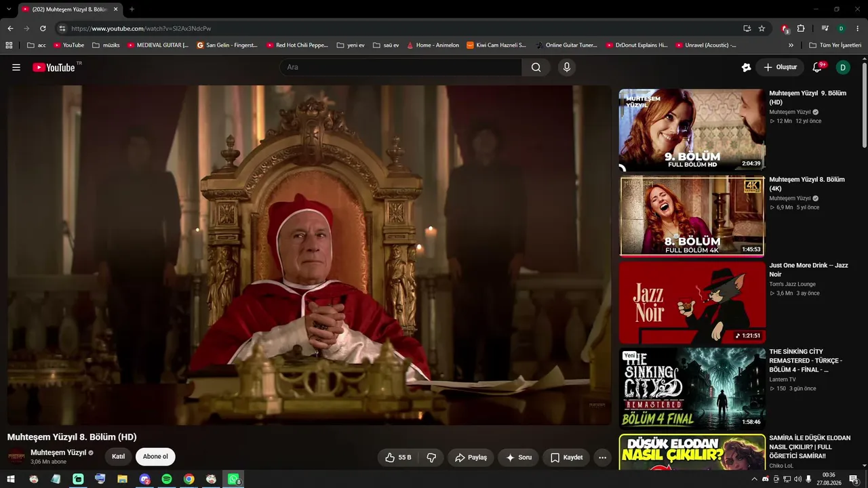Open more actions under the video
The height and width of the screenshot is (488, 868).
pyautogui.click(x=602, y=457)
